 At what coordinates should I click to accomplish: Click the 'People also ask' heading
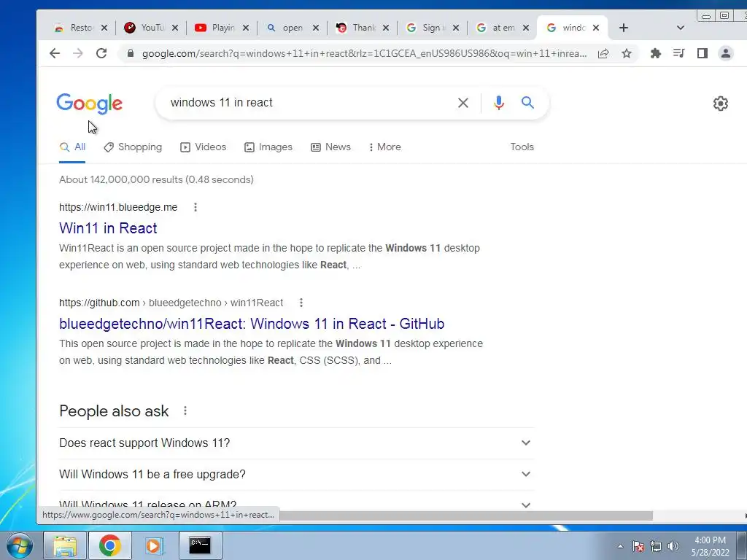coord(114,411)
